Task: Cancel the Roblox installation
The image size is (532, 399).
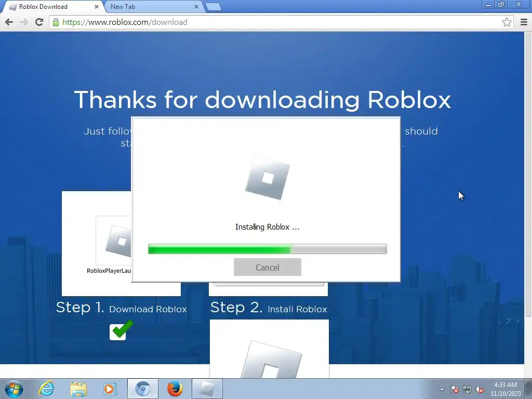Action: click(268, 268)
